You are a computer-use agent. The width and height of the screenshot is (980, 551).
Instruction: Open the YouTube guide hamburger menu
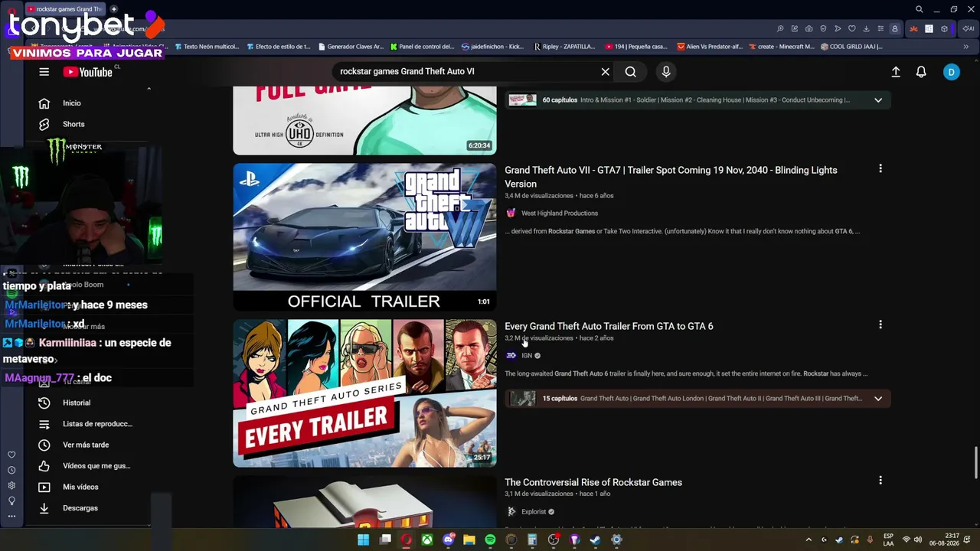pyautogui.click(x=44, y=72)
